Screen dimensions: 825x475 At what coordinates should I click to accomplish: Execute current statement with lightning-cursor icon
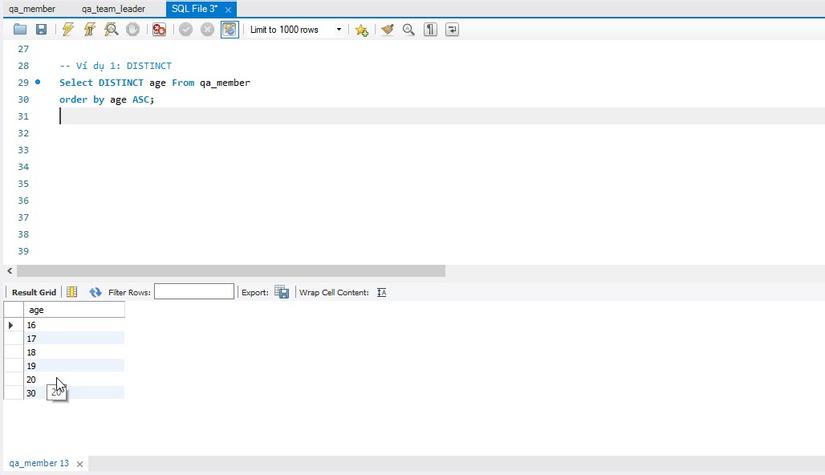pos(89,29)
